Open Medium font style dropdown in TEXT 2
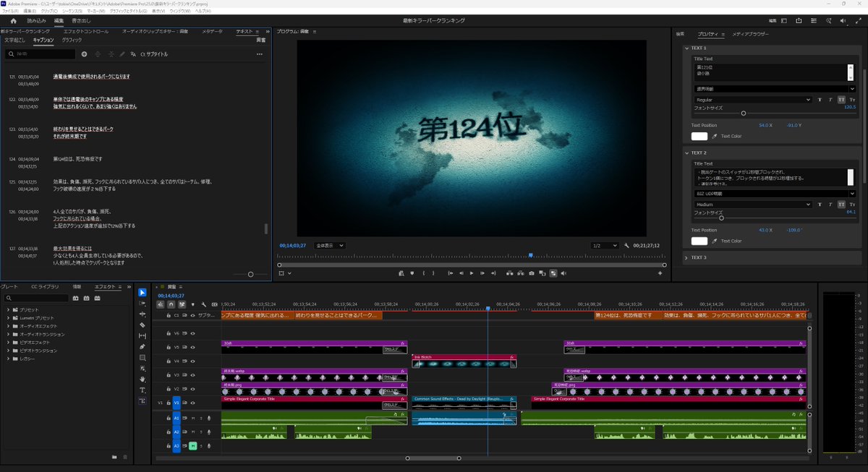Screen dimensions: 868x472 (752, 205)
